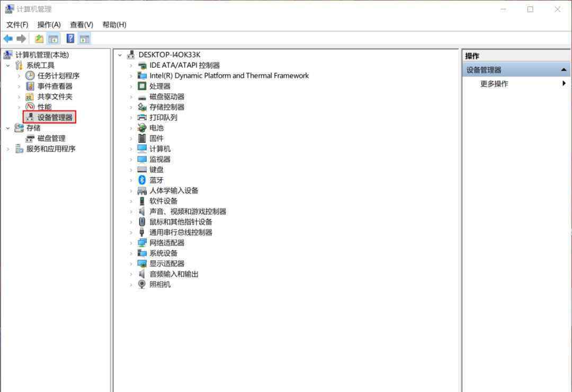The height and width of the screenshot is (392, 572).
Task: Click the Forward arrow toolbar icon
Action: tap(22, 38)
